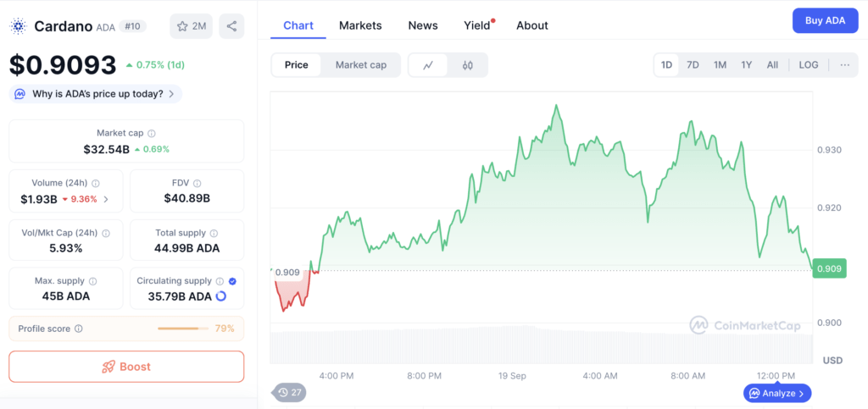The height and width of the screenshot is (409, 868).
Task: Open the Chart tab
Action: [298, 25]
